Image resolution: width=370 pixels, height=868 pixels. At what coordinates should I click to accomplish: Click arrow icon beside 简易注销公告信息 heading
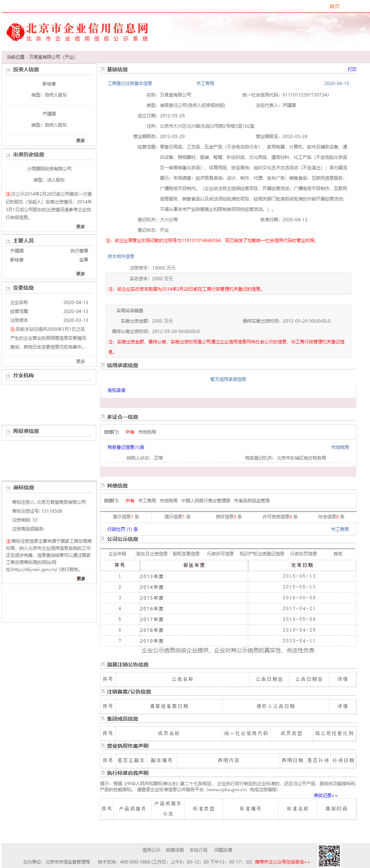[102, 665]
